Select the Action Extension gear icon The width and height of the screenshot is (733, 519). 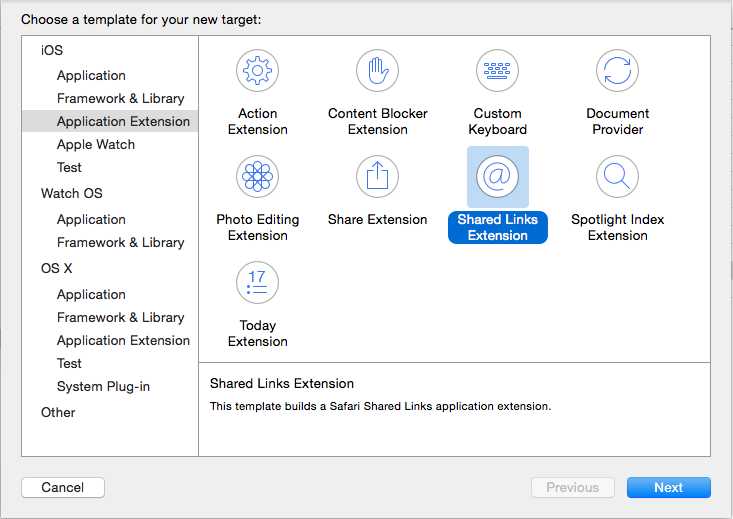click(257, 71)
